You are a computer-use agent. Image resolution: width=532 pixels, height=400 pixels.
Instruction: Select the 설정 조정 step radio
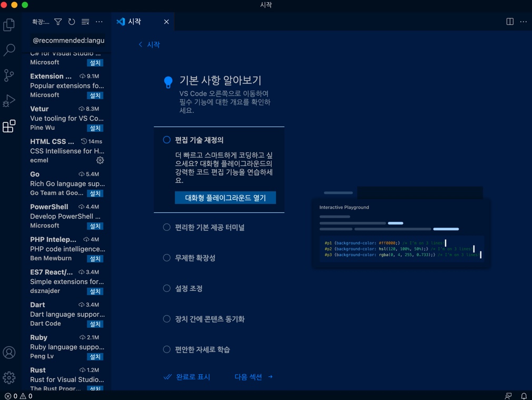[166, 288]
